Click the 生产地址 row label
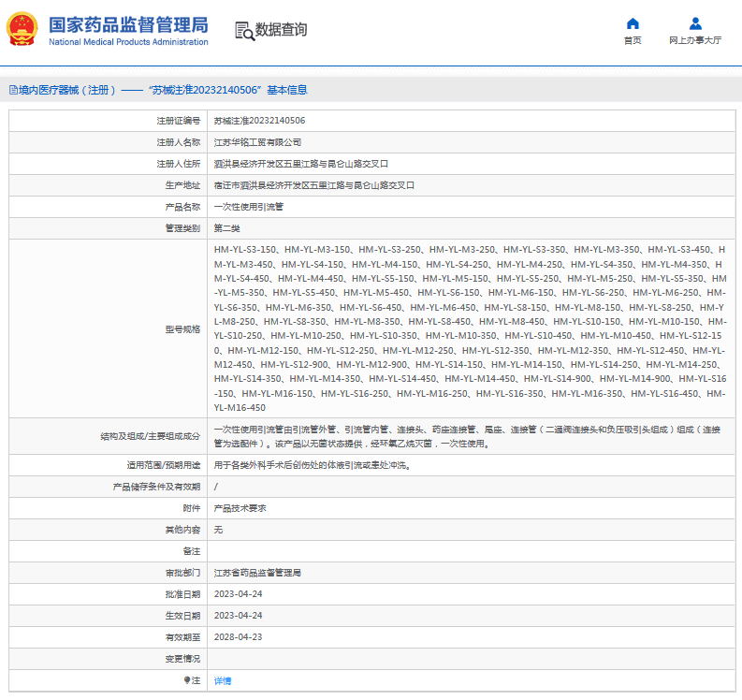The width and height of the screenshot is (742, 700). [x=182, y=185]
